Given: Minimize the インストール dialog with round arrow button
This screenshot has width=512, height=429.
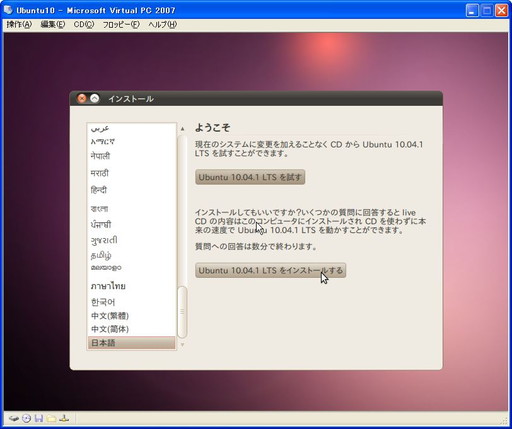Looking at the screenshot, I should [95, 98].
